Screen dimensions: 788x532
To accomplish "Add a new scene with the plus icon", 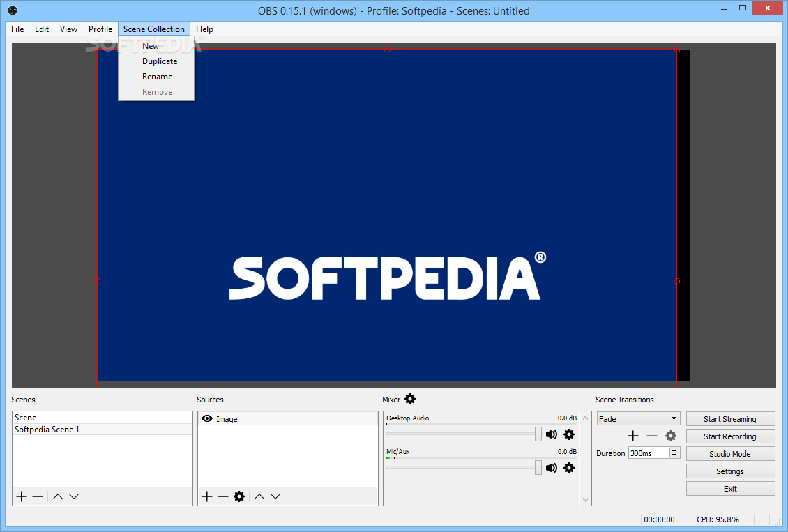I will point(22,496).
